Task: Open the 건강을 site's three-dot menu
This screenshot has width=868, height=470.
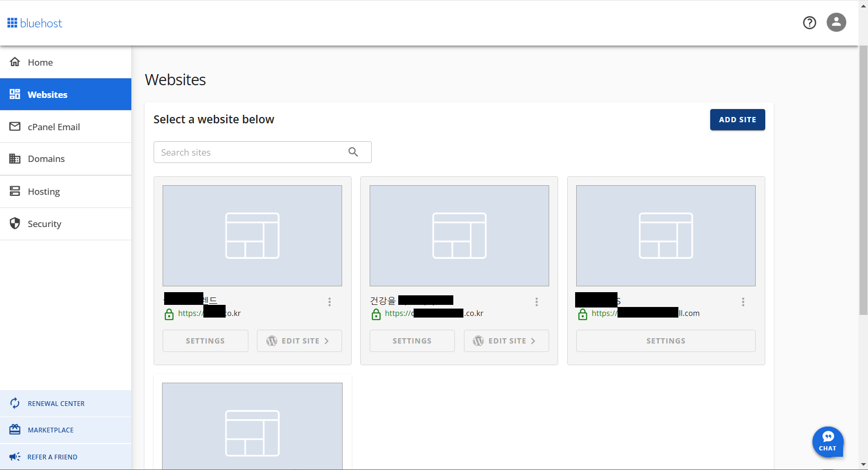Action: point(536,302)
